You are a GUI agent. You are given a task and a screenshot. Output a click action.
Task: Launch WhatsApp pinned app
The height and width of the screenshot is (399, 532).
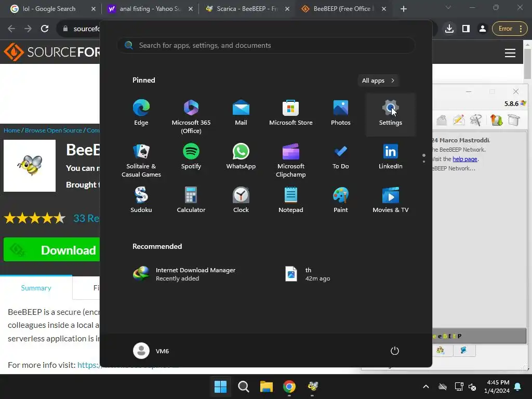(x=241, y=156)
